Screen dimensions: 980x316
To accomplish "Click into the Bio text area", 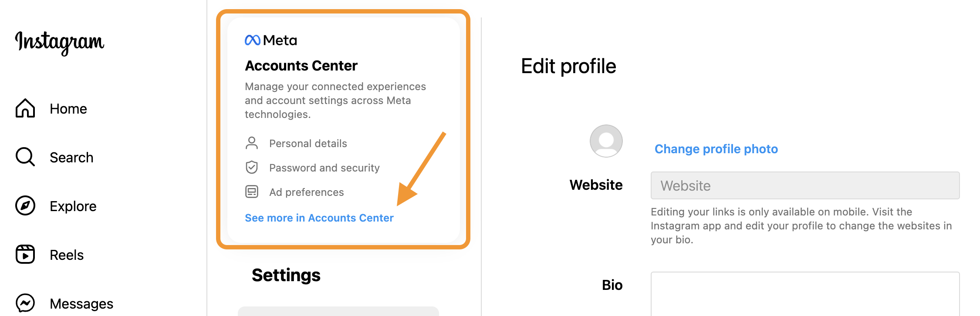I will coord(805,294).
